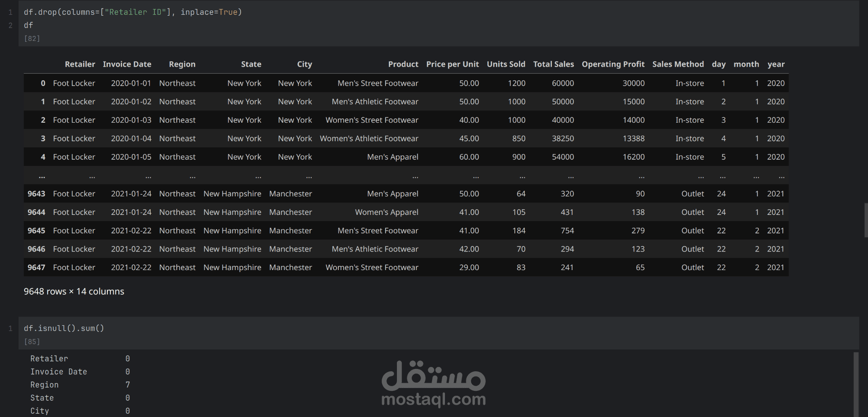The width and height of the screenshot is (868, 417).
Task: Click the cell execution count [85]
Action: point(32,342)
